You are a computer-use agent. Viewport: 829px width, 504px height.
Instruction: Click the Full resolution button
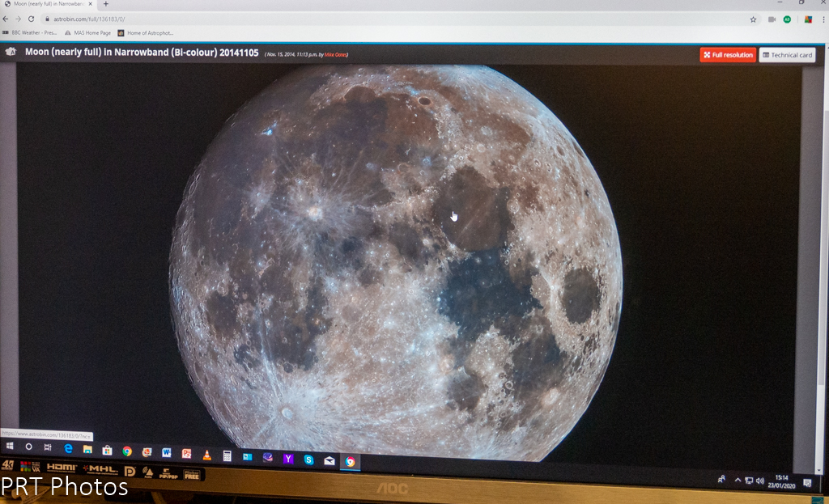(728, 55)
